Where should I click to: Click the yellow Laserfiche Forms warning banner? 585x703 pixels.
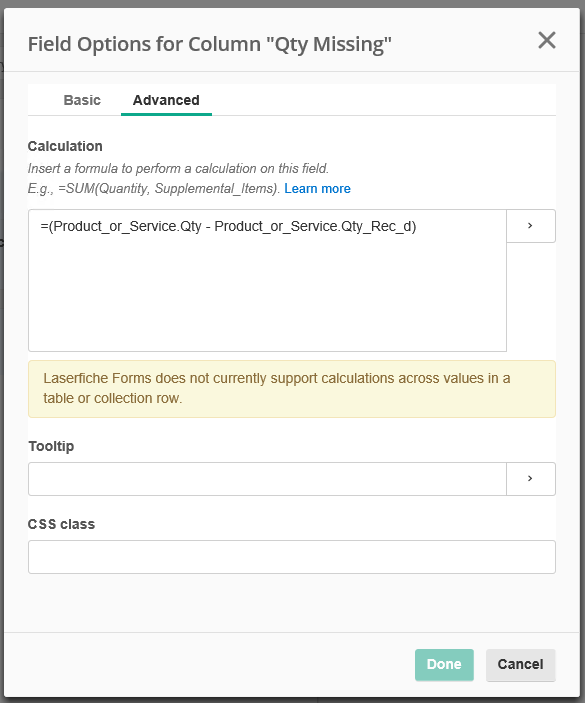[x=292, y=389]
